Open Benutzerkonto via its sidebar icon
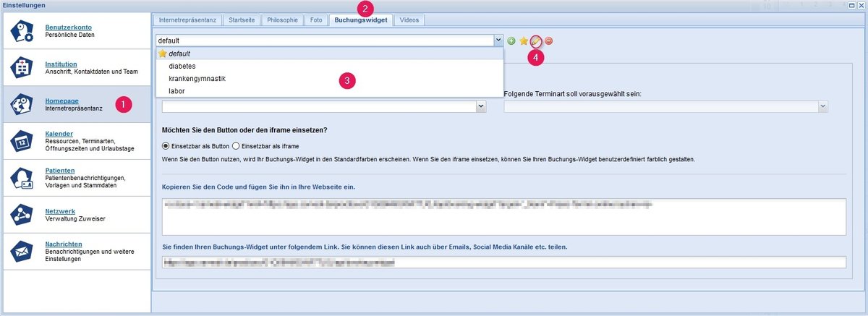This screenshot has height=316, width=868. pos(22,32)
